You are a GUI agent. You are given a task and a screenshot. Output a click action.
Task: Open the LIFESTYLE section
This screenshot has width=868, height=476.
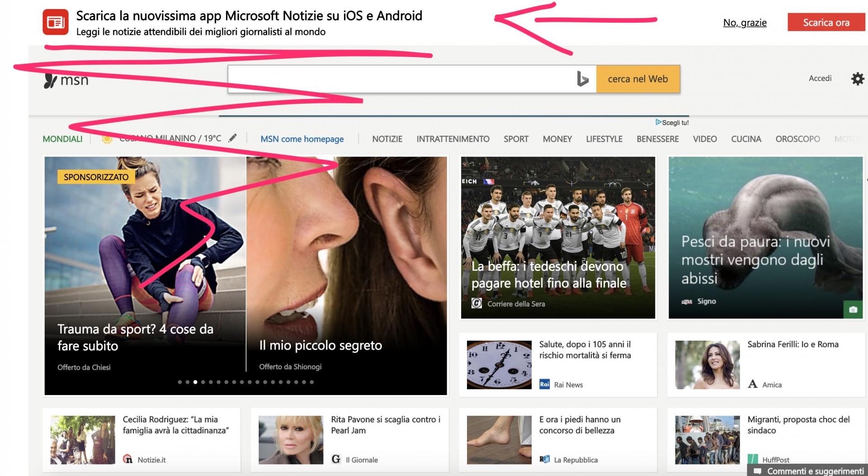604,139
